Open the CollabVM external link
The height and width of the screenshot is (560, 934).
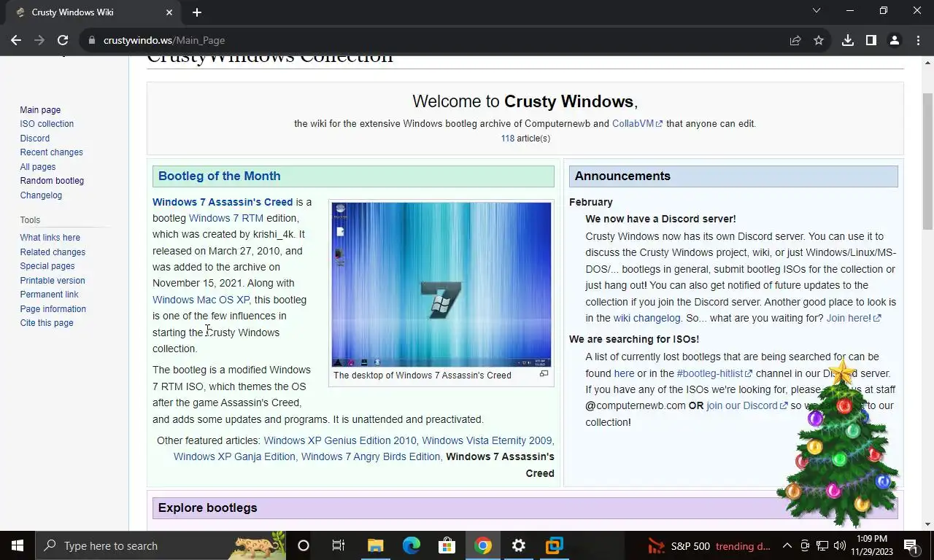click(637, 124)
